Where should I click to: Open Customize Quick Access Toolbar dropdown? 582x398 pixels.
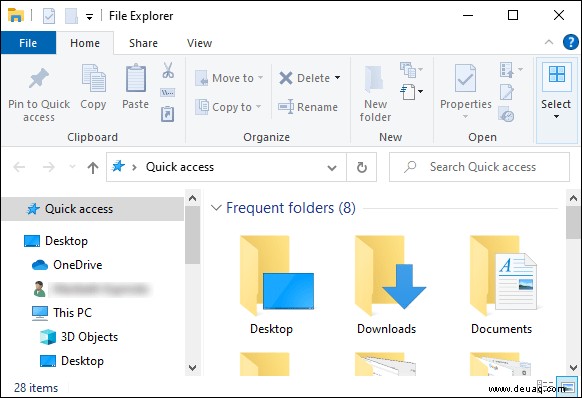tap(89, 17)
